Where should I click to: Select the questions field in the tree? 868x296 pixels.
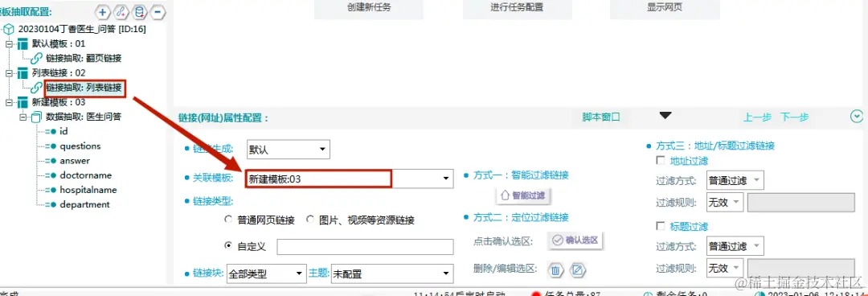(x=80, y=146)
